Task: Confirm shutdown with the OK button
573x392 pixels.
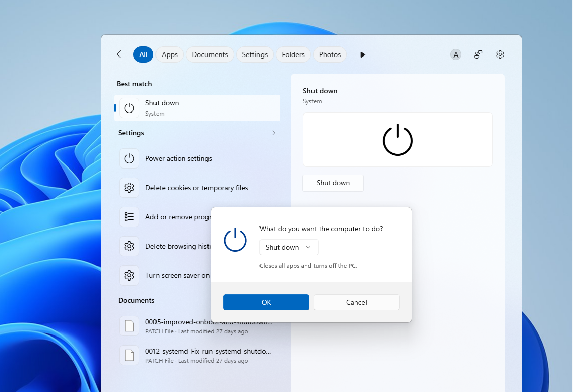Action: pyautogui.click(x=266, y=302)
